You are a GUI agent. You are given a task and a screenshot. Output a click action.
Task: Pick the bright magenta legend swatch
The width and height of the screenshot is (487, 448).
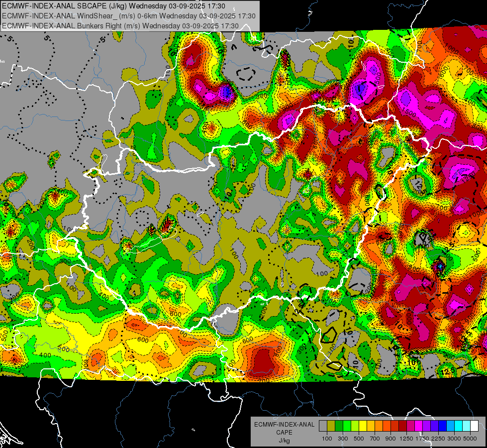click(x=419, y=426)
